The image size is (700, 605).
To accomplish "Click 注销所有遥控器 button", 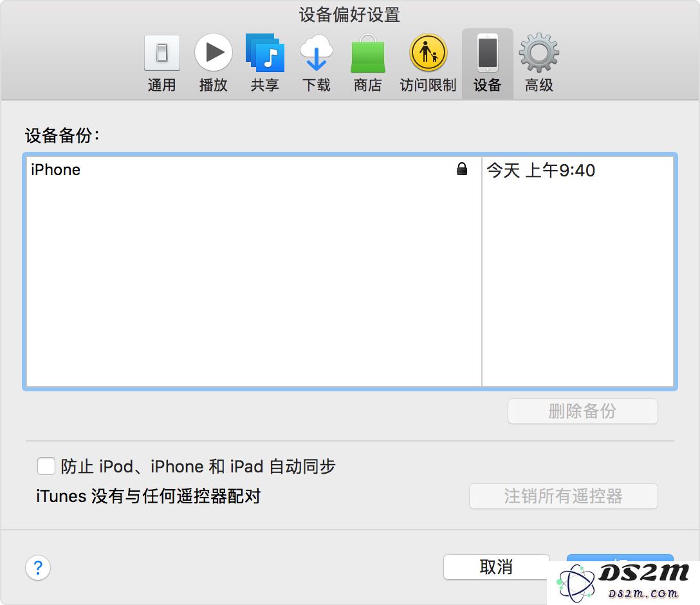I will click(x=564, y=496).
